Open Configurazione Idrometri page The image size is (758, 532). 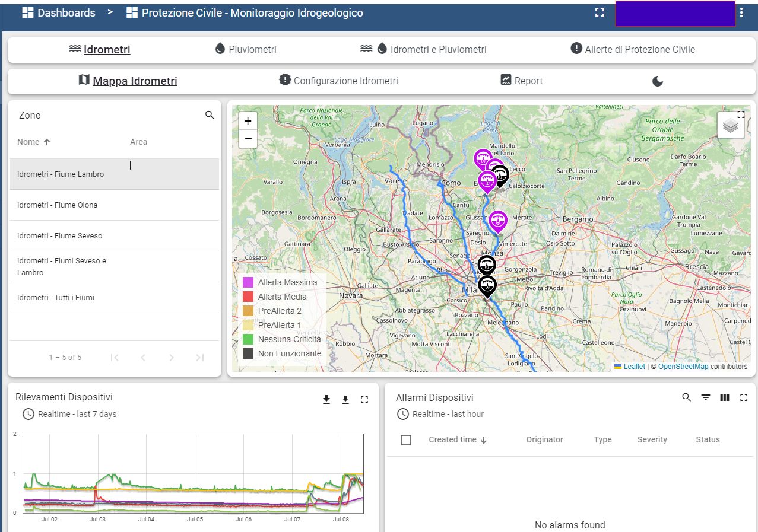tap(338, 81)
